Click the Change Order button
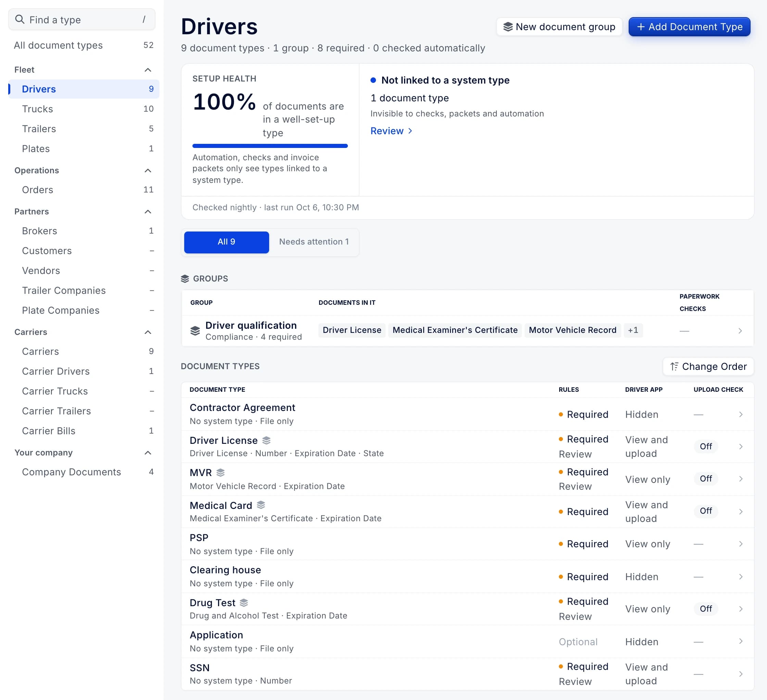The width and height of the screenshot is (767, 700). (x=708, y=366)
